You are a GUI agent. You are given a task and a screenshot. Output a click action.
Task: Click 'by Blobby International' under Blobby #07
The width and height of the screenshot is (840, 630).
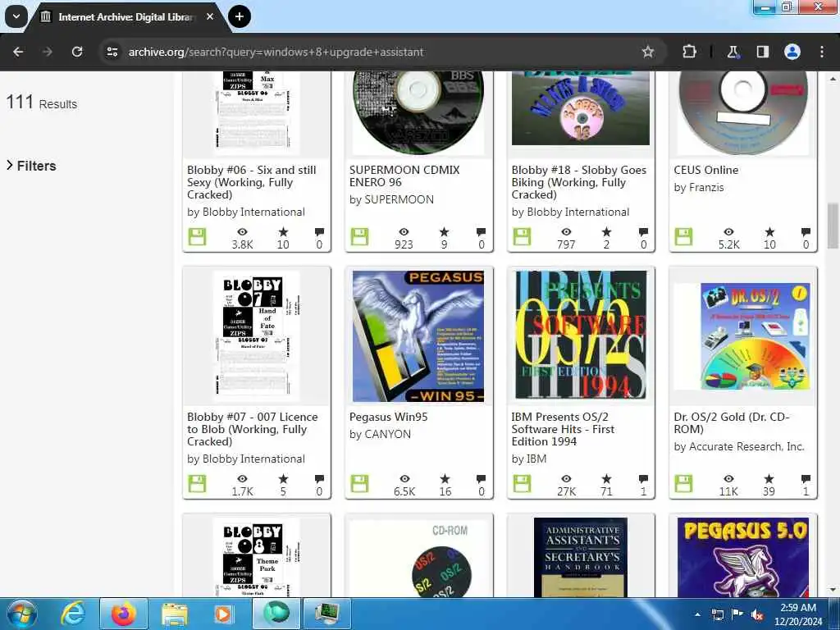(x=246, y=459)
